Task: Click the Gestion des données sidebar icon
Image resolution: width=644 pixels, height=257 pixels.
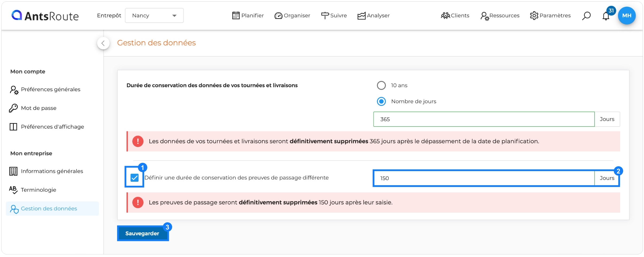Action: tap(14, 209)
